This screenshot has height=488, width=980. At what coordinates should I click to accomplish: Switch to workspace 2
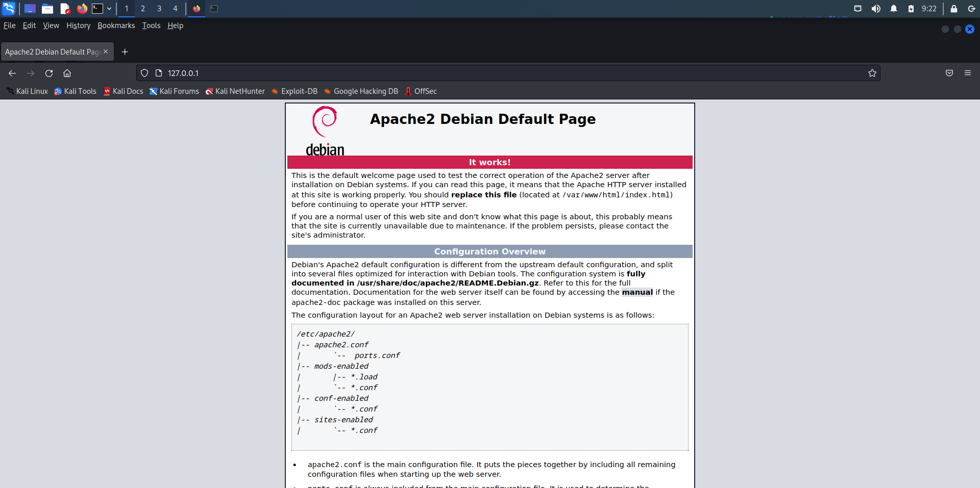point(143,9)
